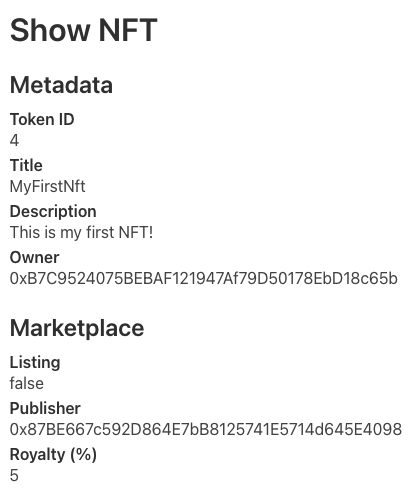Click the 'This is my first NFT!' text
The width and height of the screenshot is (412, 494).
[82, 232]
